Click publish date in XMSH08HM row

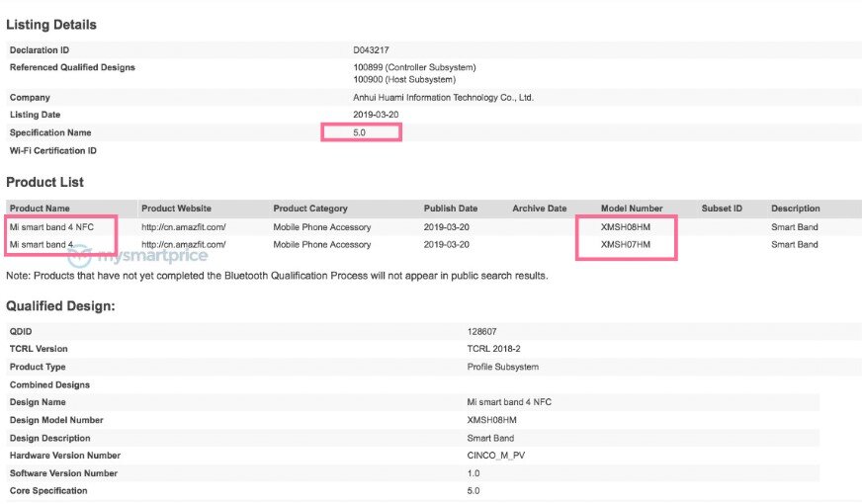[447, 227]
